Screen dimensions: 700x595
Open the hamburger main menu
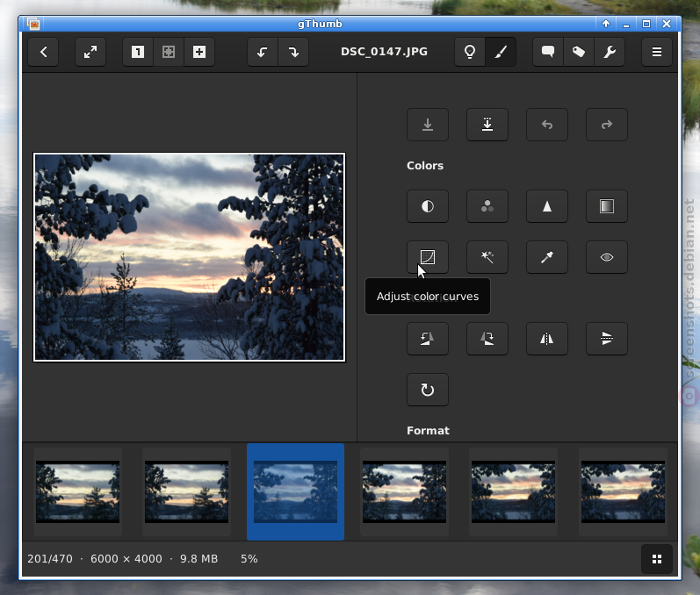(x=657, y=52)
